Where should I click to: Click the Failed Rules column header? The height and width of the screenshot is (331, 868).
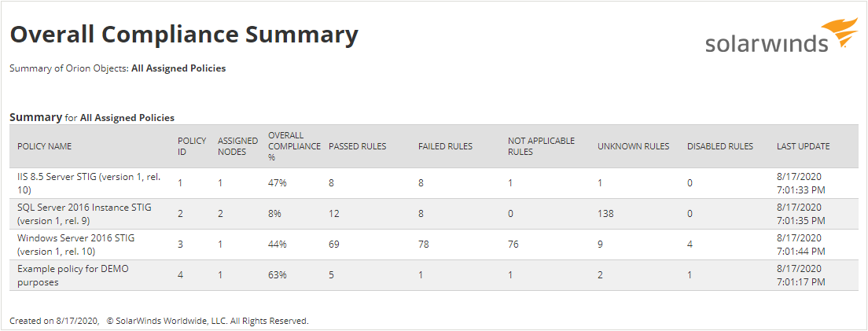tap(445, 147)
